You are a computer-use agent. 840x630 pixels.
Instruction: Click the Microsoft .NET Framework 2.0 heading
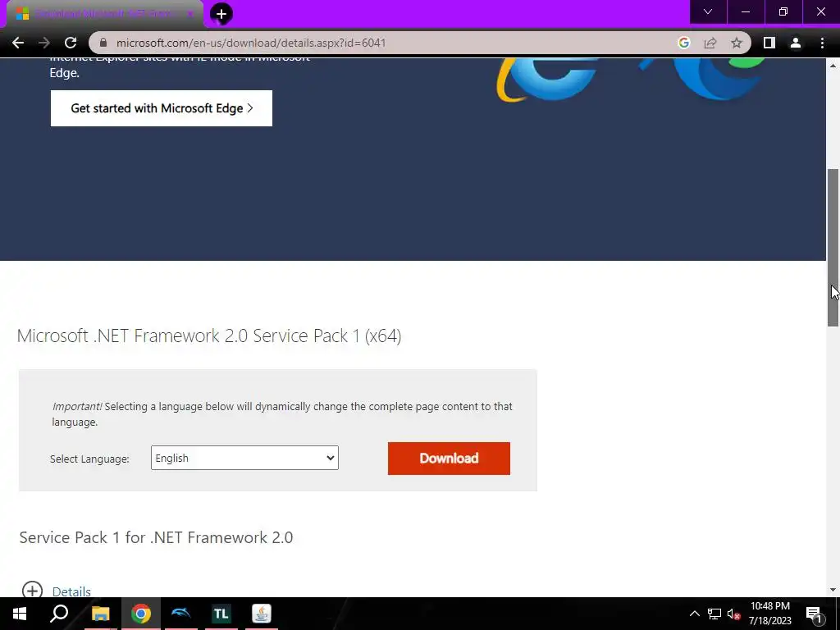point(209,336)
